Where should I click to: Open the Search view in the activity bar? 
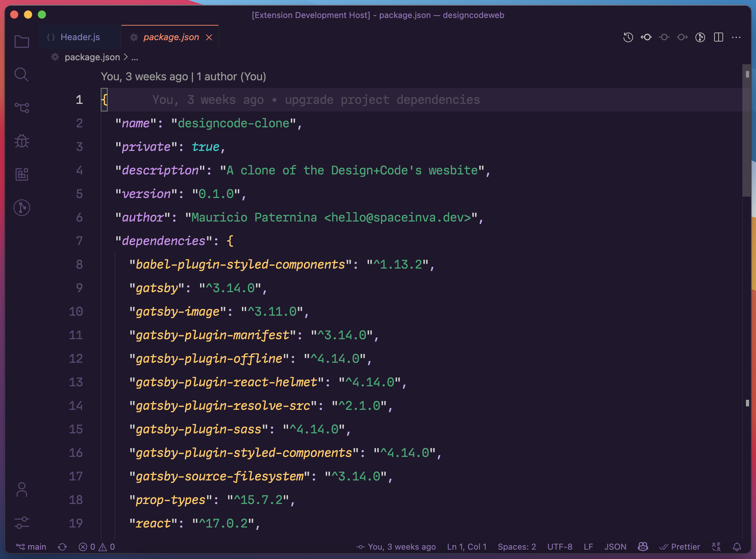point(21,74)
